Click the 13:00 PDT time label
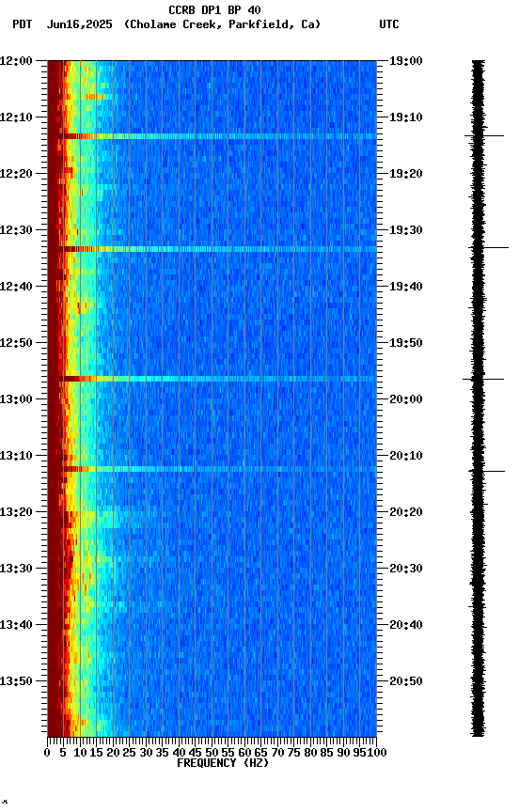The width and height of the screenshot is (519, 812). 16,399
